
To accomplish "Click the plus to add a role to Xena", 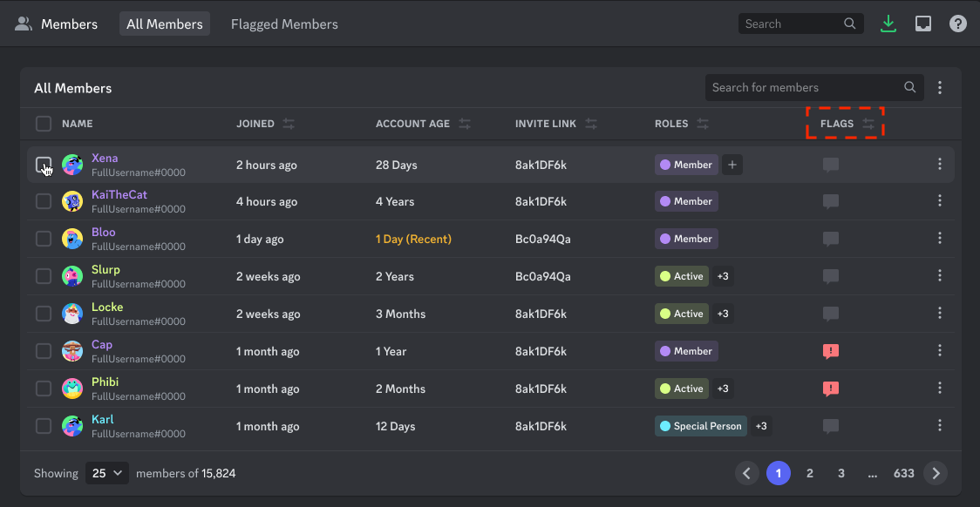I will pos(732,164).
